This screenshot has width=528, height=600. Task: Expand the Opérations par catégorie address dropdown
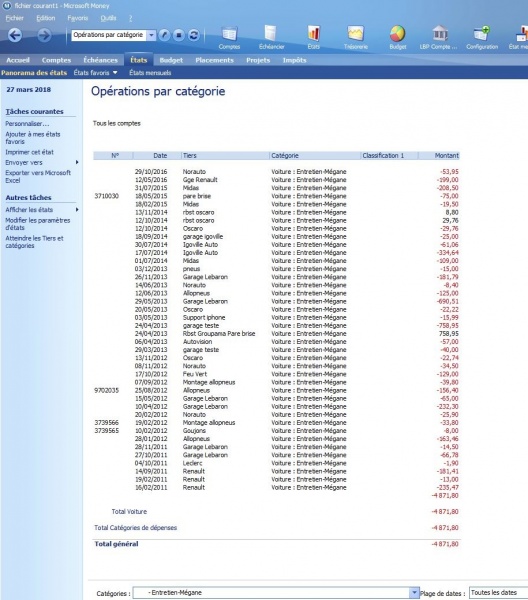[152, 35]
